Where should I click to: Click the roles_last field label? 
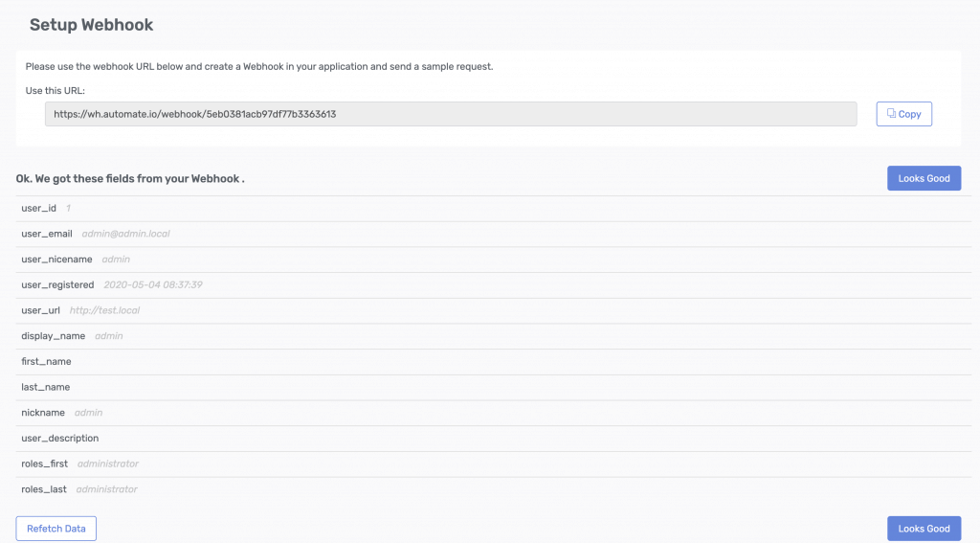[x=44, y=489]
